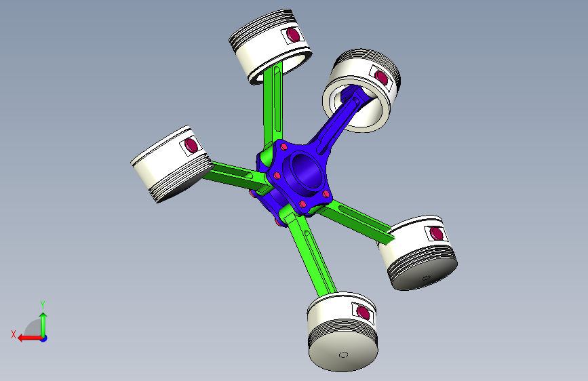Image resolution: width=588 pixels, height=381 pixels.
Task: Select the green rod leading to the top piston
Action: tap(273, 106)
